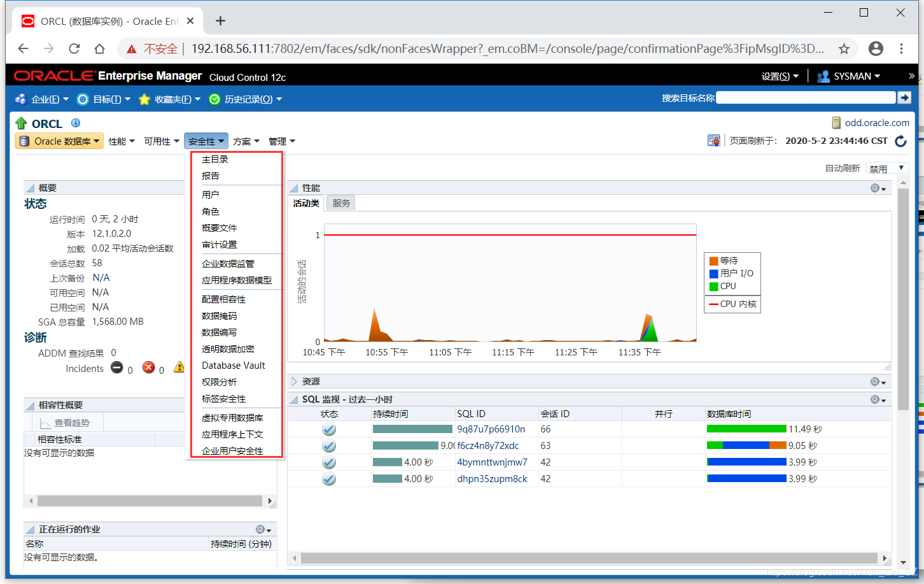Click status checkmark for SQL 4bymnttwnjmw7
This screenshot has height=584, width=924.
329,462
